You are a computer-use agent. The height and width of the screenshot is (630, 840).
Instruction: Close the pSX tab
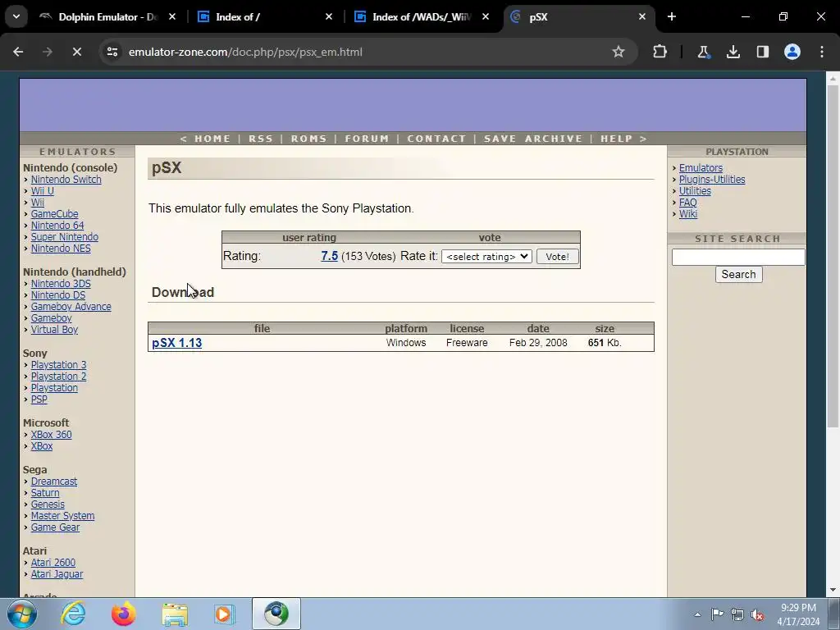[x=642, y=16]
